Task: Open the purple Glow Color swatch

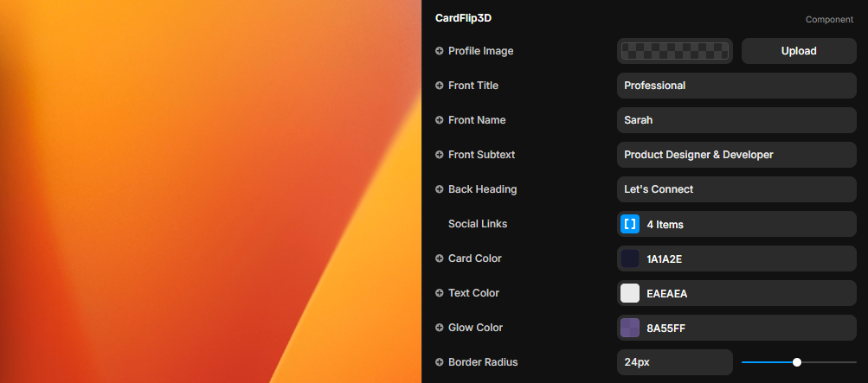Action: [x=630, y=328]
